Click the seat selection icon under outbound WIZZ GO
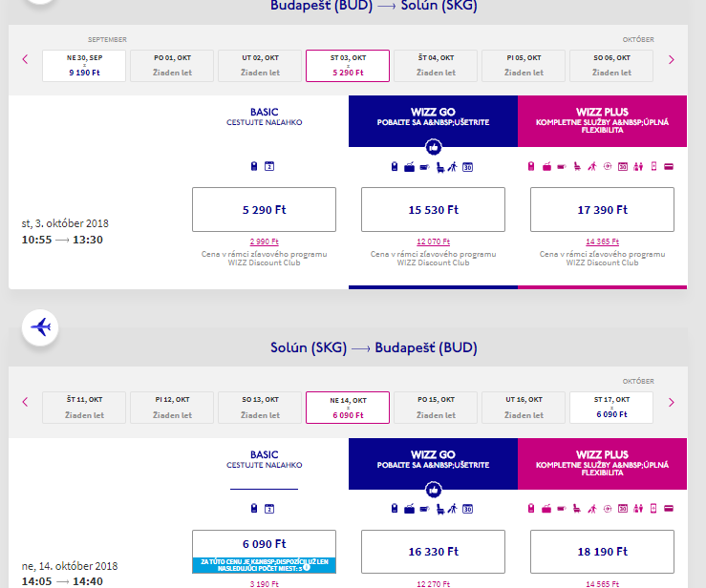 point(439,168)
